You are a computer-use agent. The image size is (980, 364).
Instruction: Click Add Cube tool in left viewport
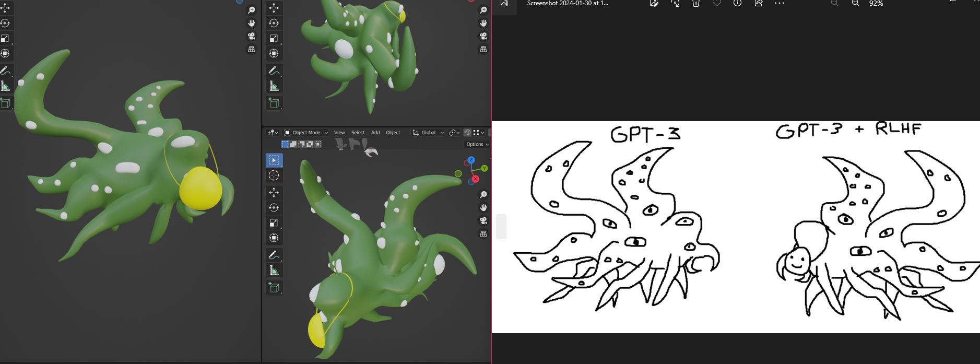click(x=5, y=103)
